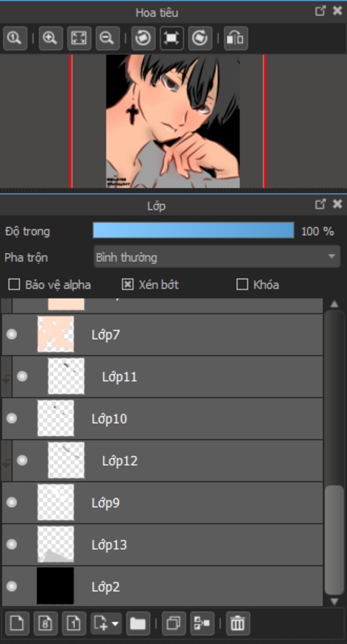Open the Pha trộn blend mode dropdown
Viewport: 347px width, 644px height.
coord(217,257)
